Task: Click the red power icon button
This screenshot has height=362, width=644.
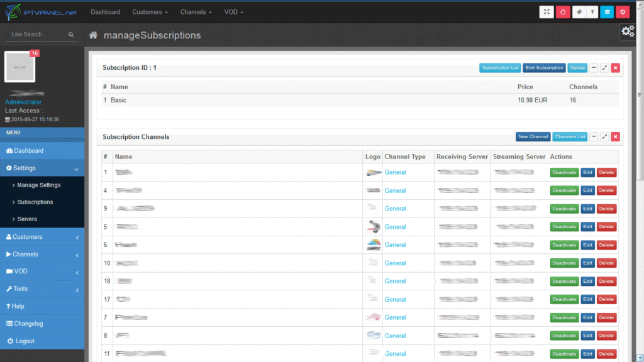Action: [x=623, y=12]
